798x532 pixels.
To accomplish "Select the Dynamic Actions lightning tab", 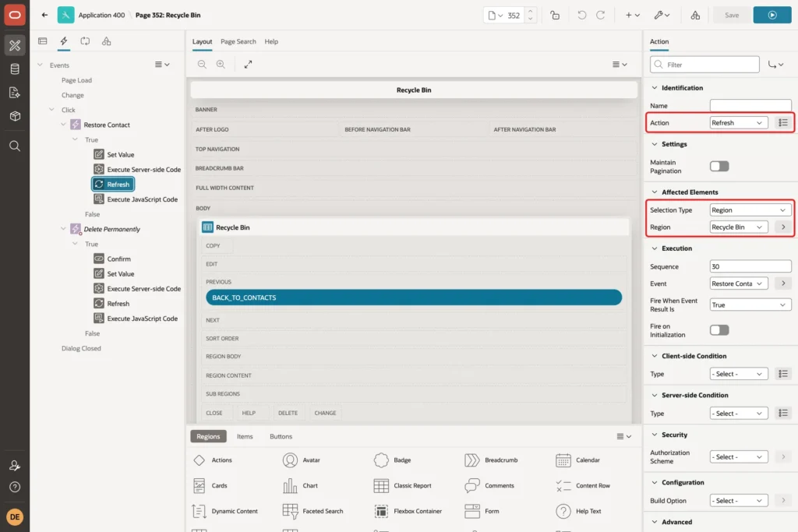I will point(64,41).
